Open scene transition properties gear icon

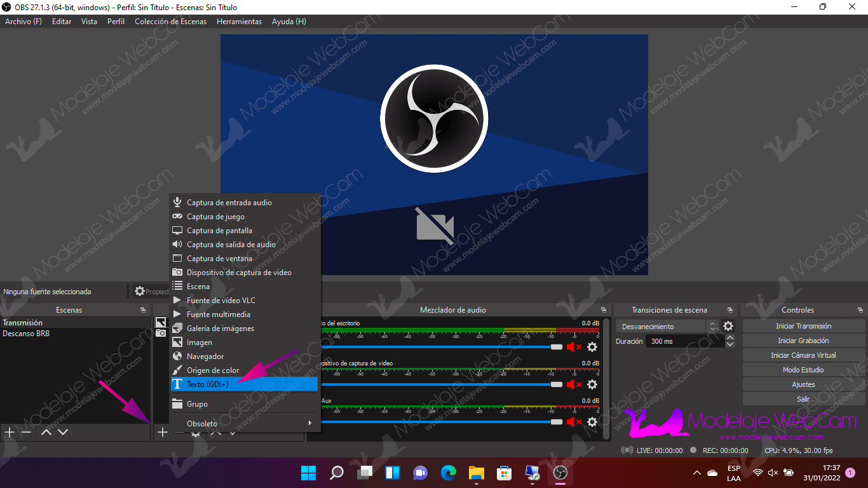pyautogui.click(x=728, y=326)
